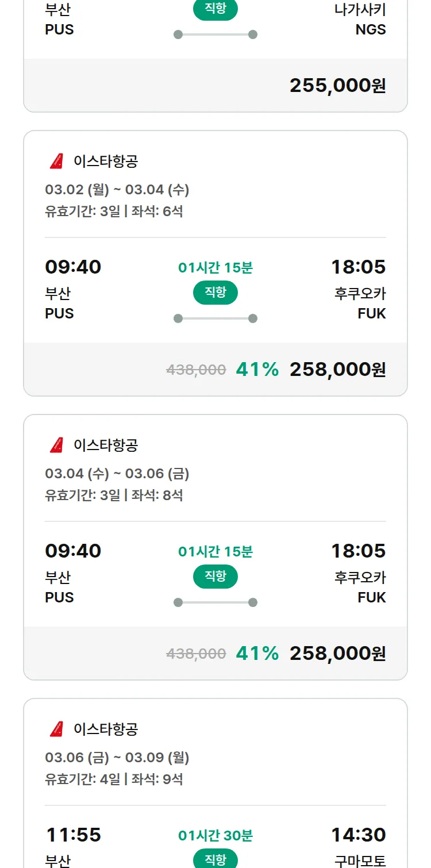Tap the 나가사키 NGS destination

360,20
